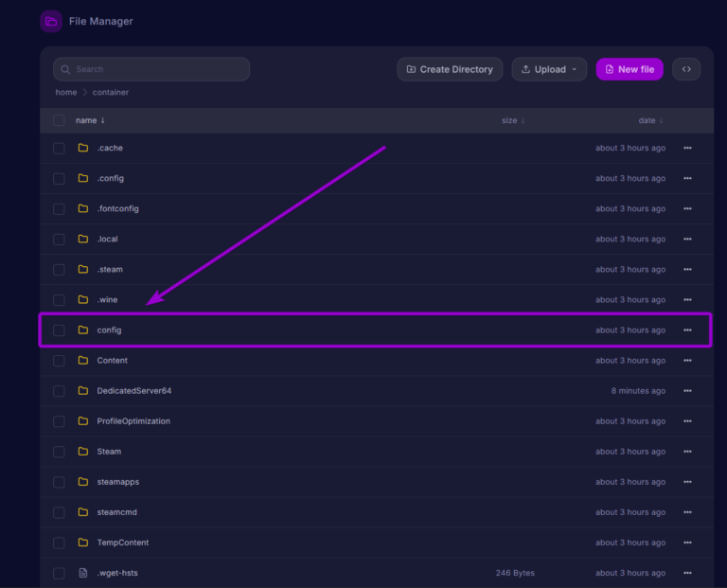Click the .wget-hsts file icon

point(83,573)
